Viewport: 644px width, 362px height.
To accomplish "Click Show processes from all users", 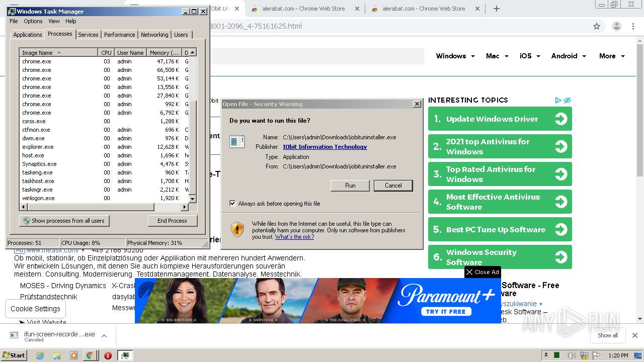I will 64,221.
